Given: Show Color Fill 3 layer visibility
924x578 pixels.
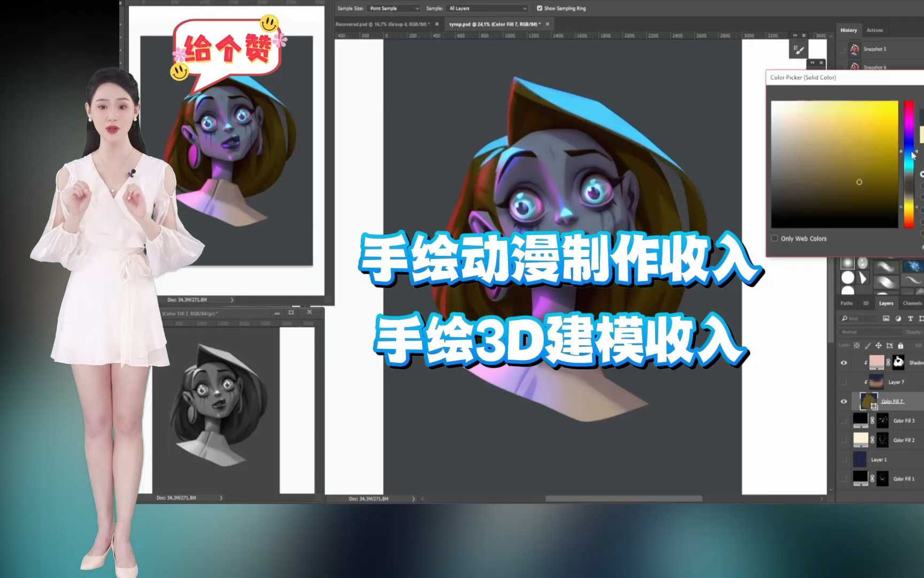Looking at the screenshot, I should pos(844,421).
